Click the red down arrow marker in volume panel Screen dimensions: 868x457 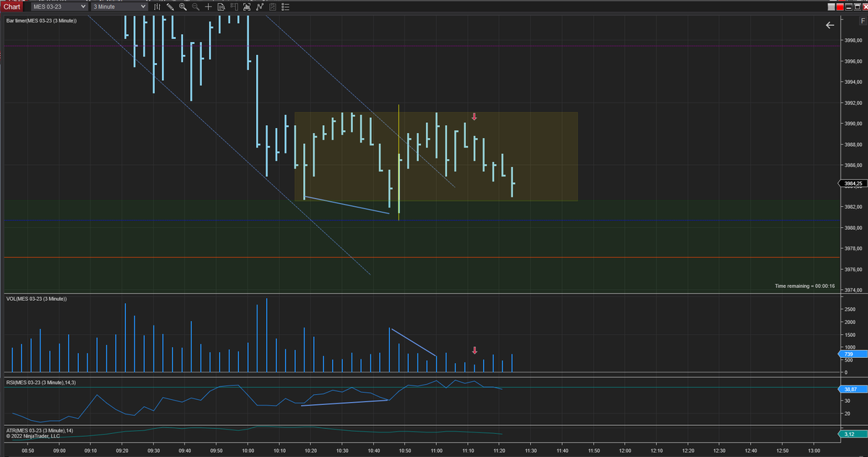[475, 351]
